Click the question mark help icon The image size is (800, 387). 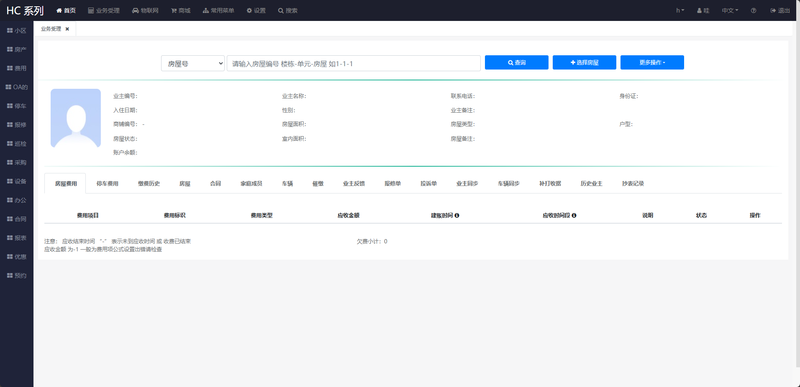click(x=754, y=10)
